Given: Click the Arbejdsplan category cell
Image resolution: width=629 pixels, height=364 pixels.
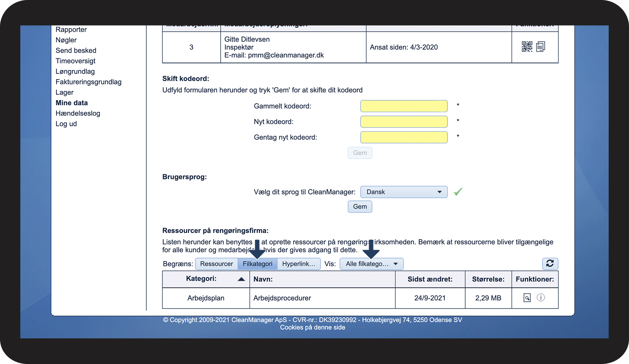Looking at the screenshot, I should pos(206,298).
